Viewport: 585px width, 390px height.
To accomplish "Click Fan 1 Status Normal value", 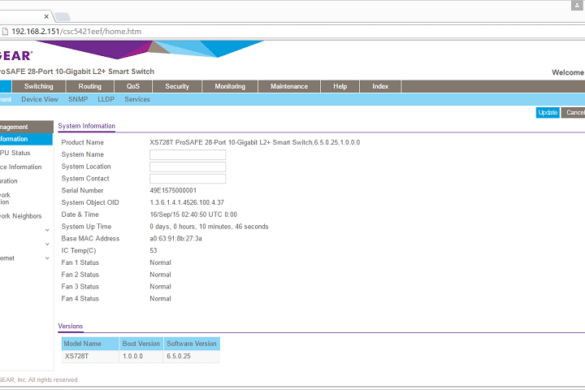I will click(x=160, y=263).
